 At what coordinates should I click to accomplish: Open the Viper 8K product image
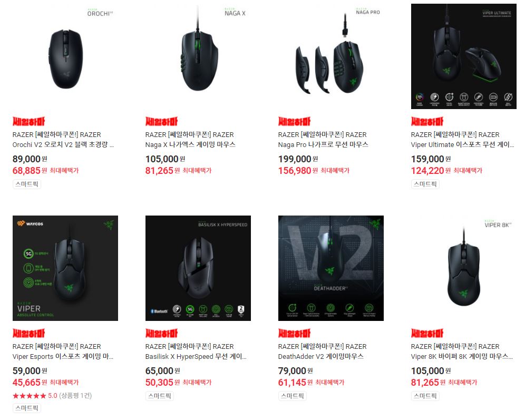[x=464, y=268]
